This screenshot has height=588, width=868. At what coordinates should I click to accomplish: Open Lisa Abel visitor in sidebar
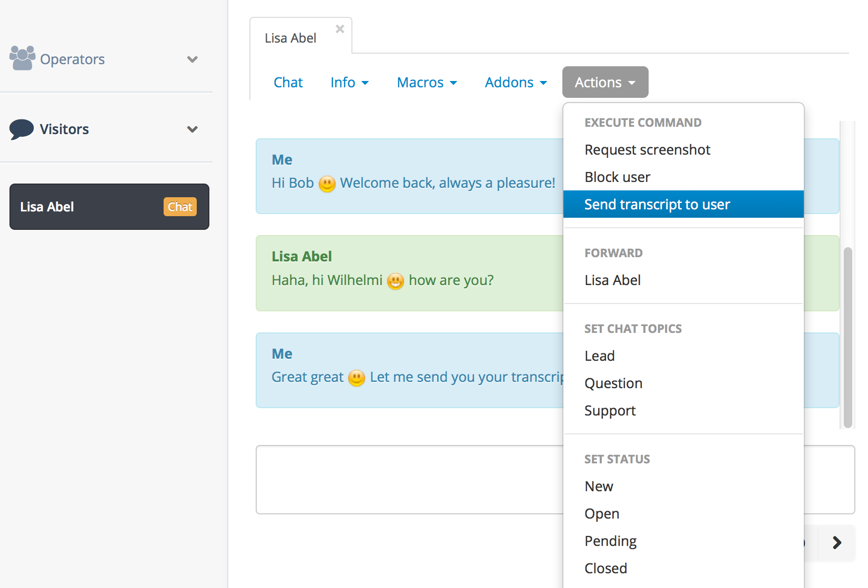(x=109, y=207)
